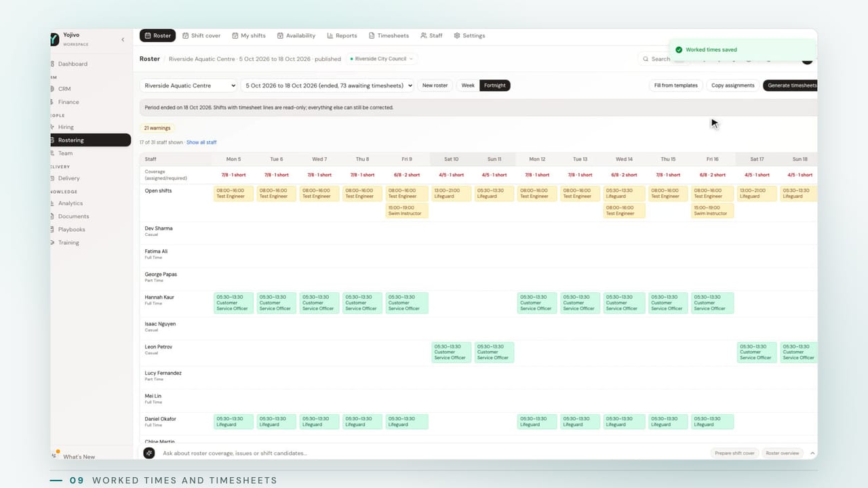Open the roster period date range dropdown
Image resolution: width=868 pixels, height=488 pixels.
pos(328,85)
